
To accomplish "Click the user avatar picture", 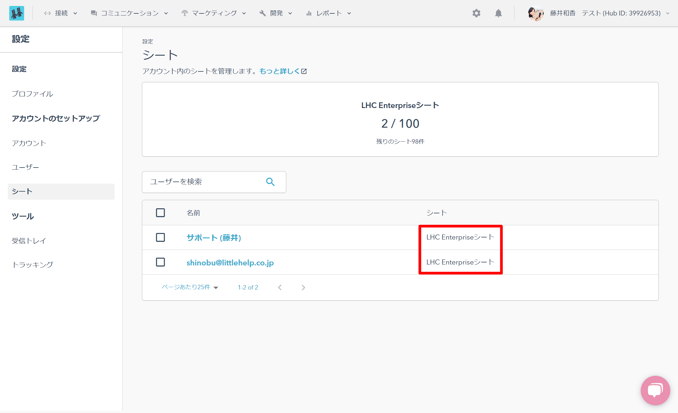I will pos(535,14).
